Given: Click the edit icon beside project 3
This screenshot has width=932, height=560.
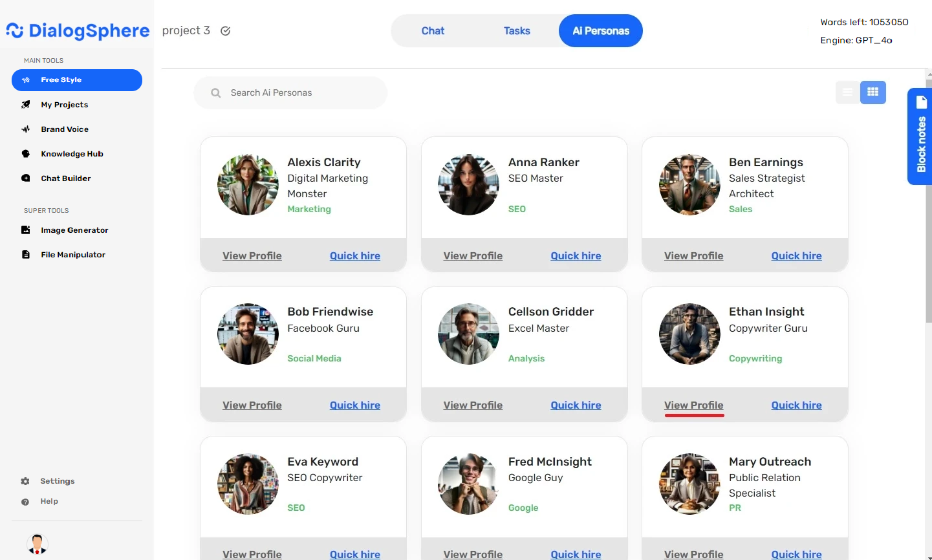Looking at the screenshot, I should (x=225, y=30).
